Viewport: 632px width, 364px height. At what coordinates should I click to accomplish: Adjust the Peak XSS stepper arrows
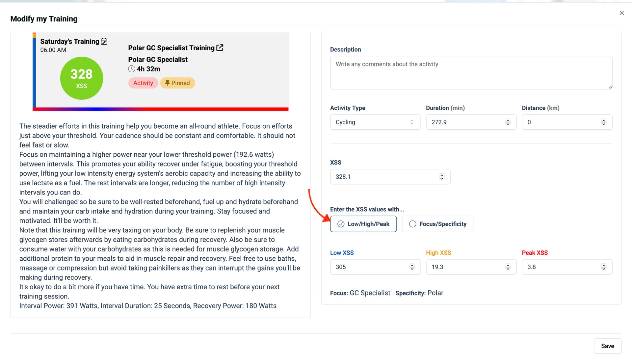pyautogui.click(x=604, y=267)
